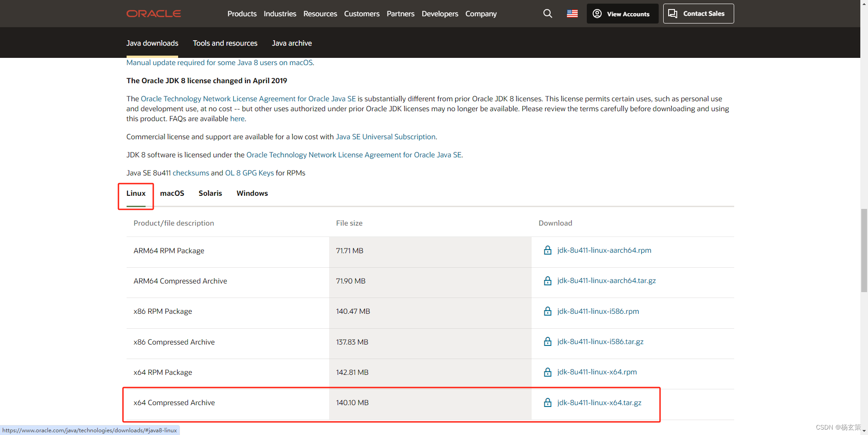
Task: Click the Contact Sales button
Action: click(x=698, y=14)
